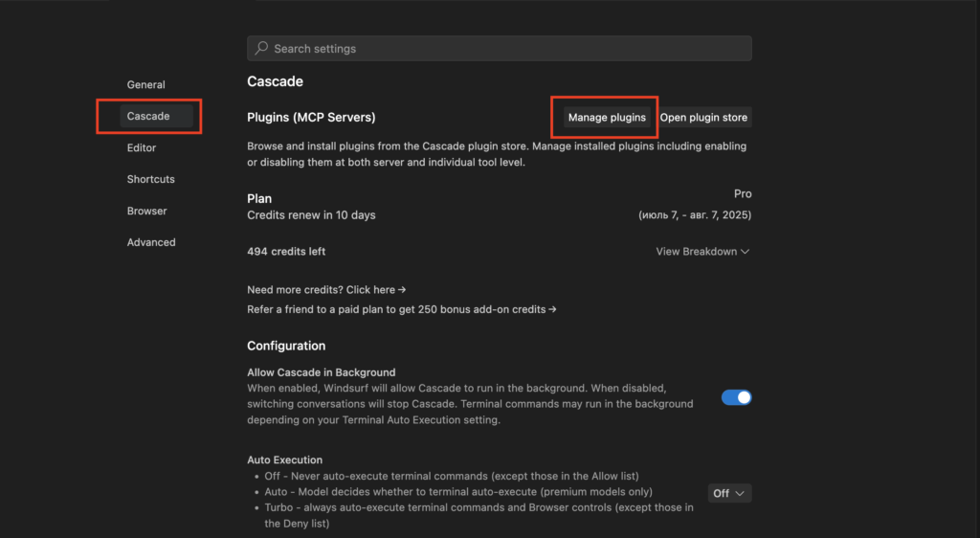Open the plugin store button
980x538 pixels.
[x=703, y=118]
